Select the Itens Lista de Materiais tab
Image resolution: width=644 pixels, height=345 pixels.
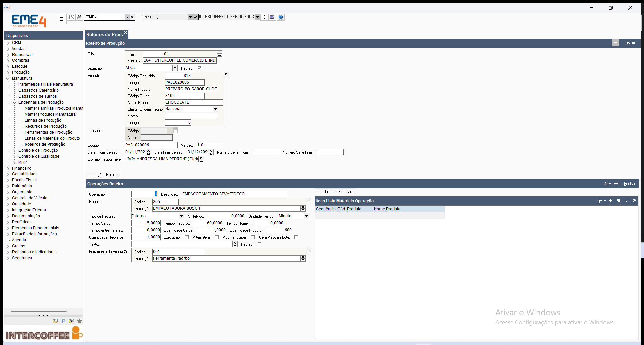[334, 192]
